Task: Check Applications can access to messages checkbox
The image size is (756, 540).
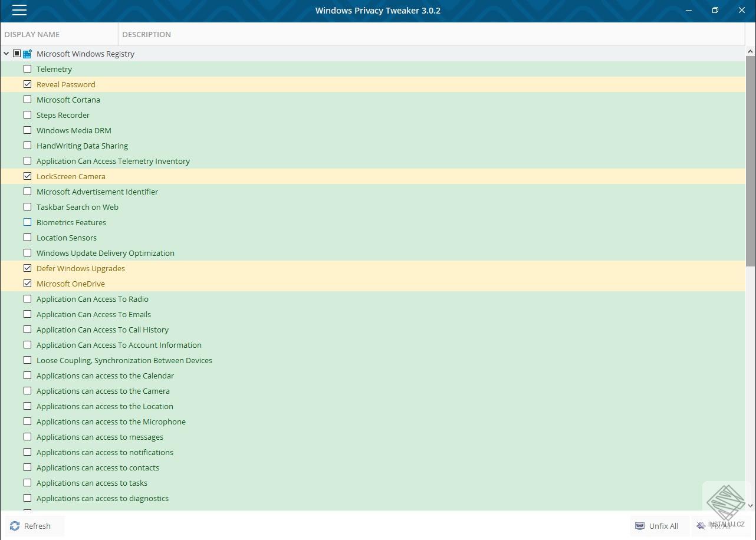Action: tap(27, 437)
